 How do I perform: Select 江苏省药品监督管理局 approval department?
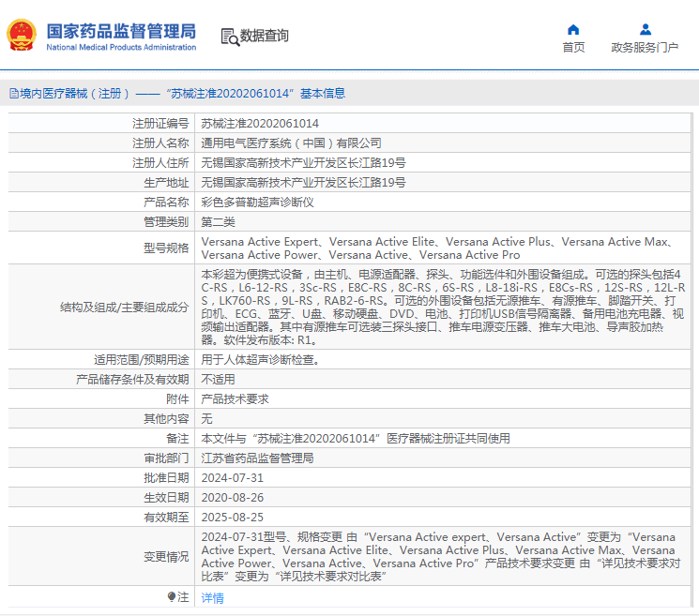tap(257, 458)
